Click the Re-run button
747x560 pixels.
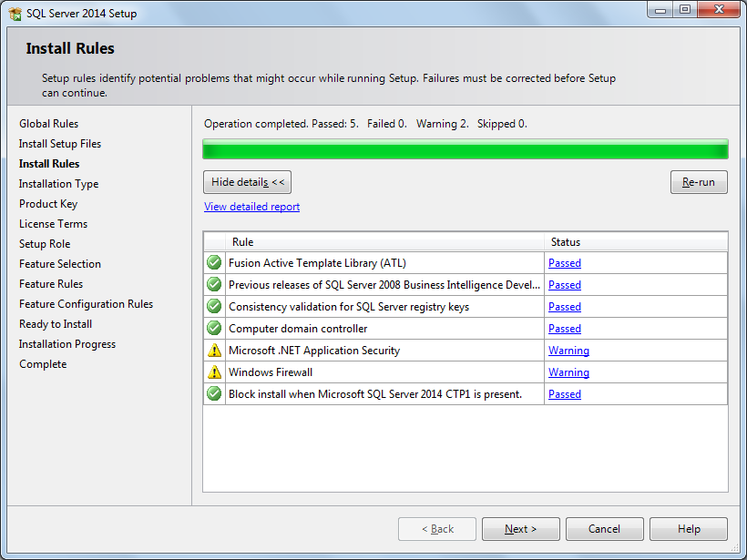[699, 182]
